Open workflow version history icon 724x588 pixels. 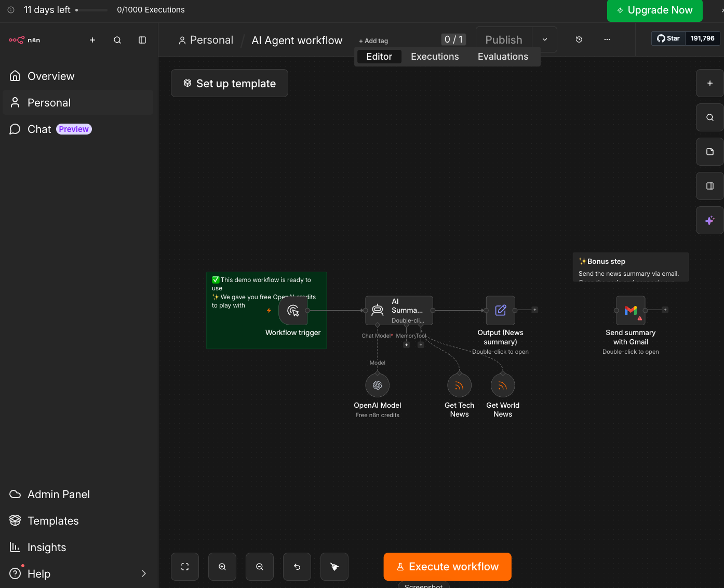click(x=579, y=39)
